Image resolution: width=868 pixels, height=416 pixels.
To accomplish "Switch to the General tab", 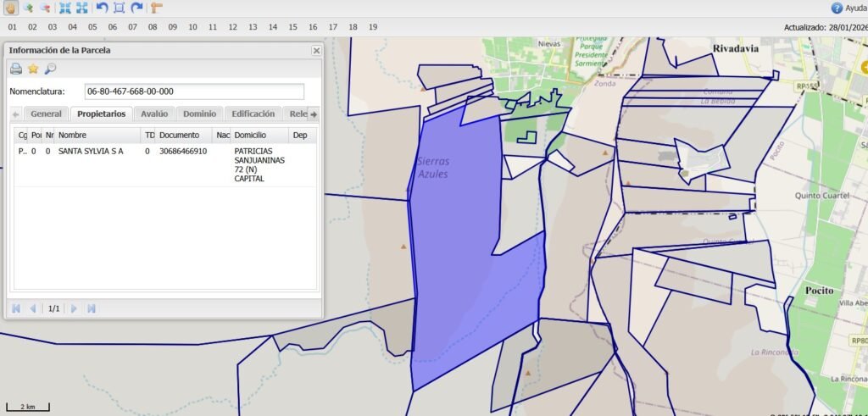I will [x=46, y=114].
